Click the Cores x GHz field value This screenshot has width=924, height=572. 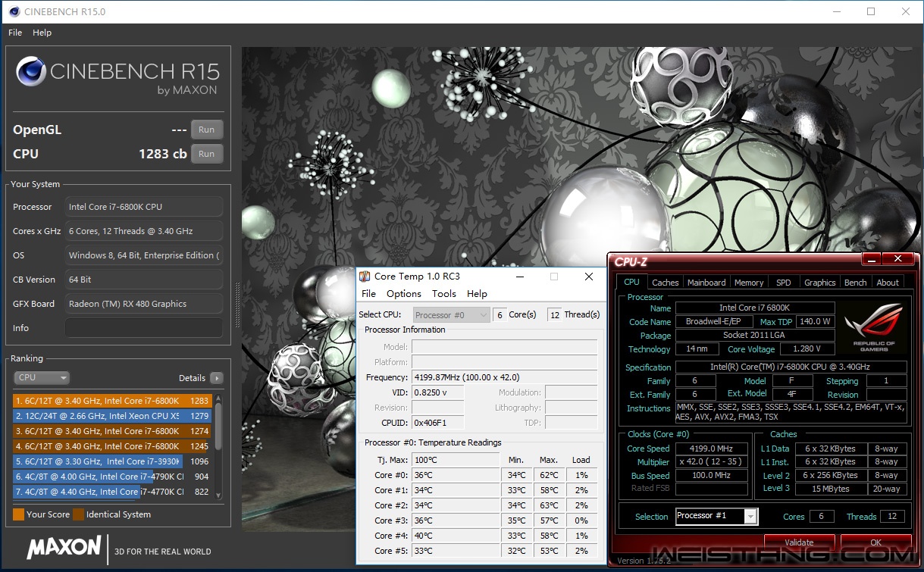pyautogui.click(x=144, y=231)
